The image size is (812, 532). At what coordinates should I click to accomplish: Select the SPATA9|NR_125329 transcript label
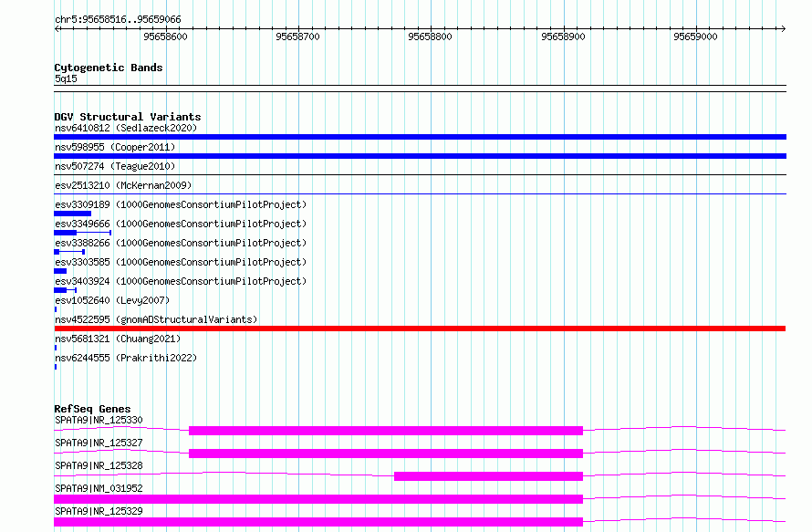pos(99,511)
